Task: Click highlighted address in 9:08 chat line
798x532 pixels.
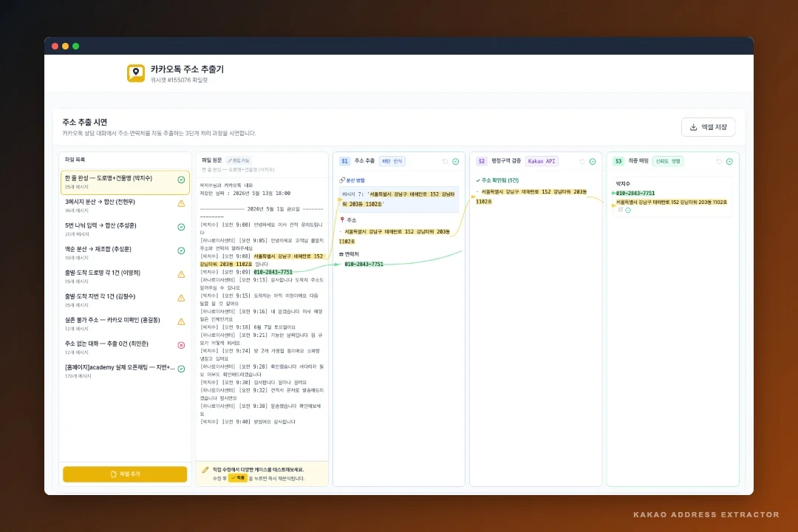Action: click(x=262, y=260)
